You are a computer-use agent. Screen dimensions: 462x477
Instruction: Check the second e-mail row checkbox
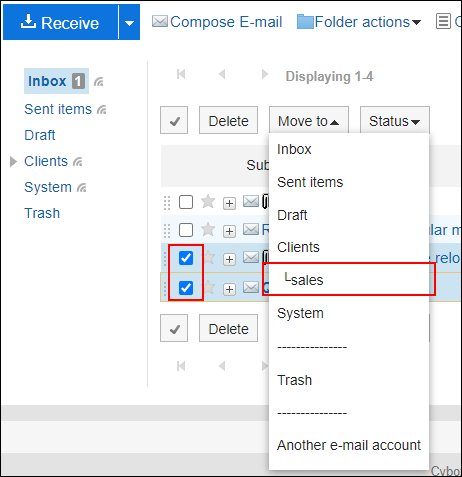tap(186, 230)
